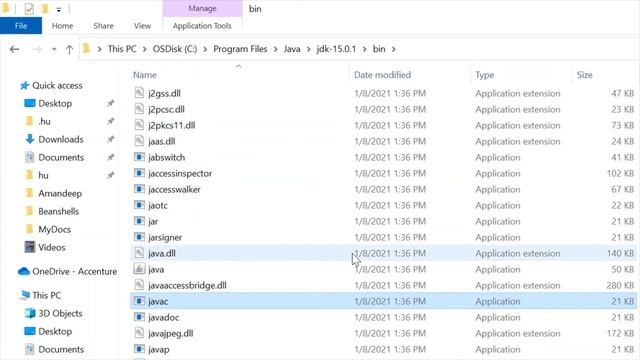The height and width of the screenshot is (360, 640).
Task: Open Downloads in navigation pane
Action: 61,139
